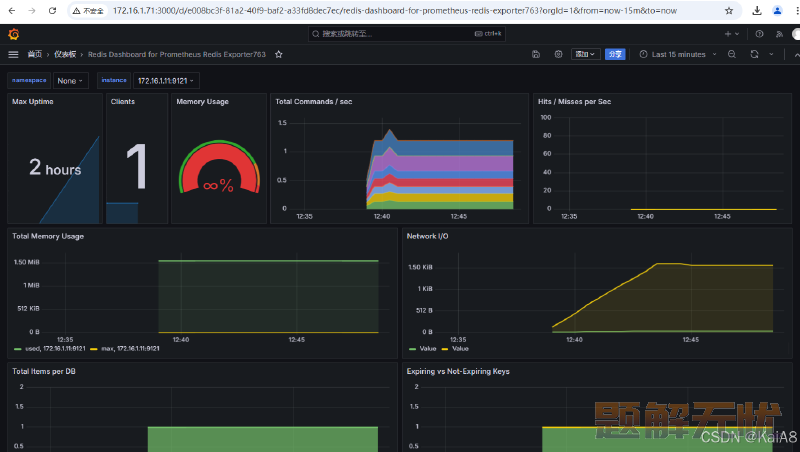Open dashboard settings gear
This screenshot has height=452, width=800.
click(558, 54)
